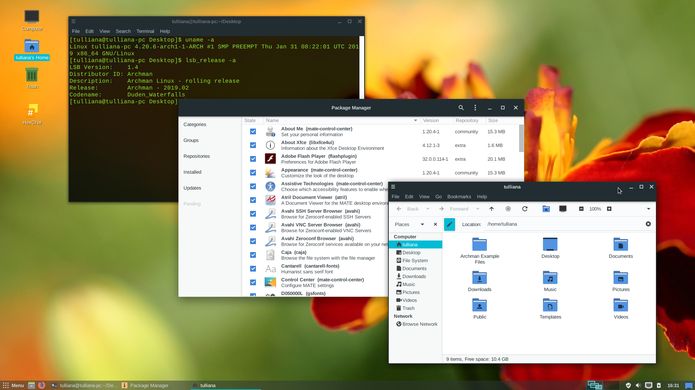The height and width of the screenshot is (390, 695).
Task: Click the Firefox launcher in the taskbar
Action: tap(41, 385)
